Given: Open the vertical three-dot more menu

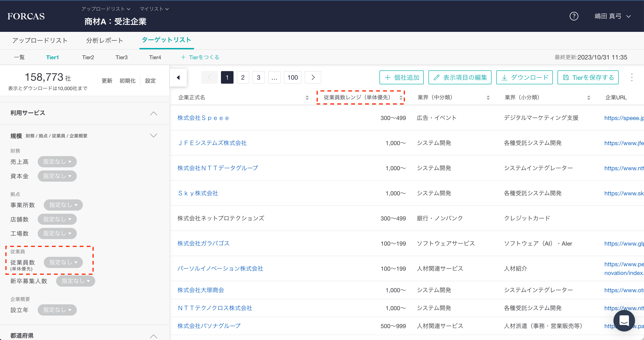Looking at the screenshot, I should coord(631,77).
